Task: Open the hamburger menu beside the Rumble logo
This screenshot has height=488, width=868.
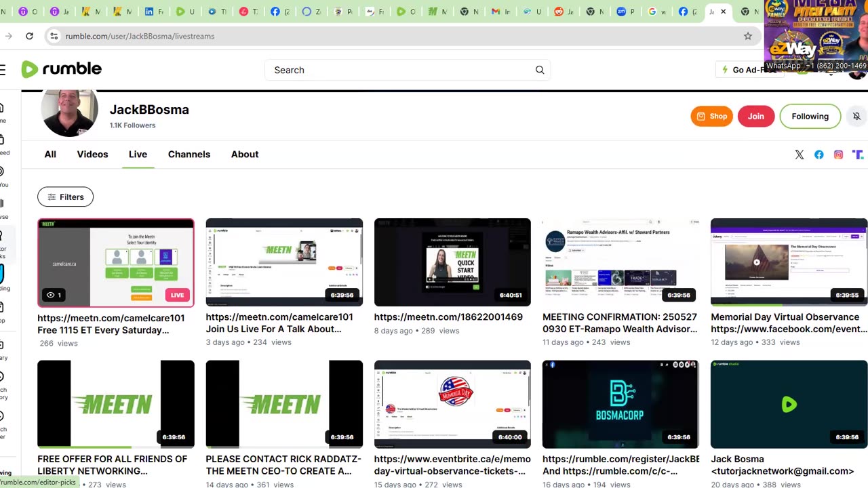Action: [x=3, y=69]
